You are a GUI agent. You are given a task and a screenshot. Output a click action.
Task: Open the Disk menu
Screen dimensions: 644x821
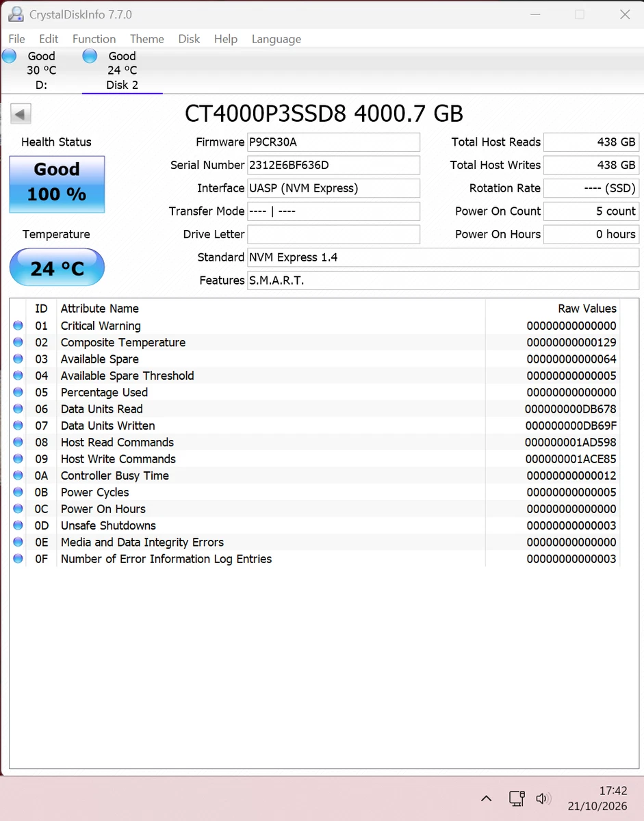189,39
